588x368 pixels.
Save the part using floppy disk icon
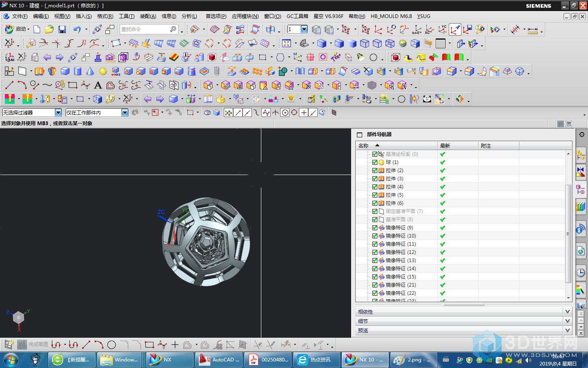click(62, 29)
